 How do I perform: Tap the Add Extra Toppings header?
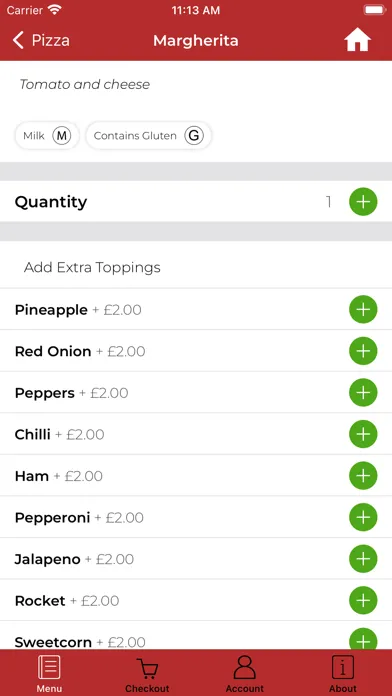coord(92,268)
